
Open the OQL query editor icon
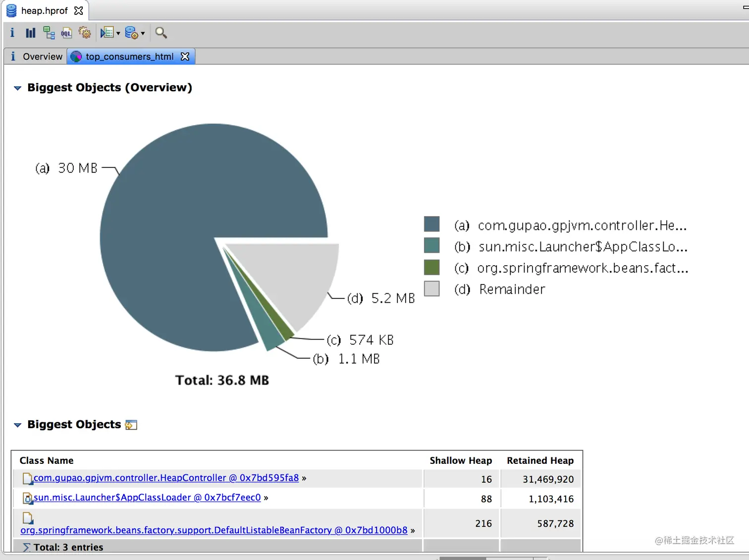[66, 33]
